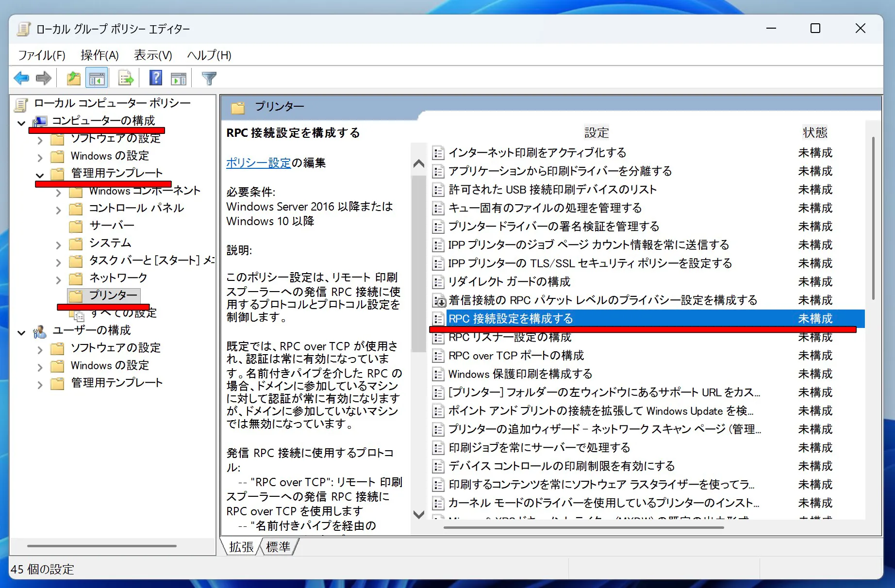Click the ポリシー設定 link

point(258,163)
